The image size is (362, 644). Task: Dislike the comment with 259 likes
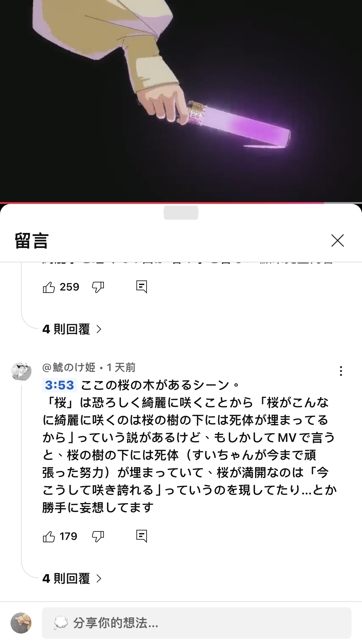[x=98, y=287]
